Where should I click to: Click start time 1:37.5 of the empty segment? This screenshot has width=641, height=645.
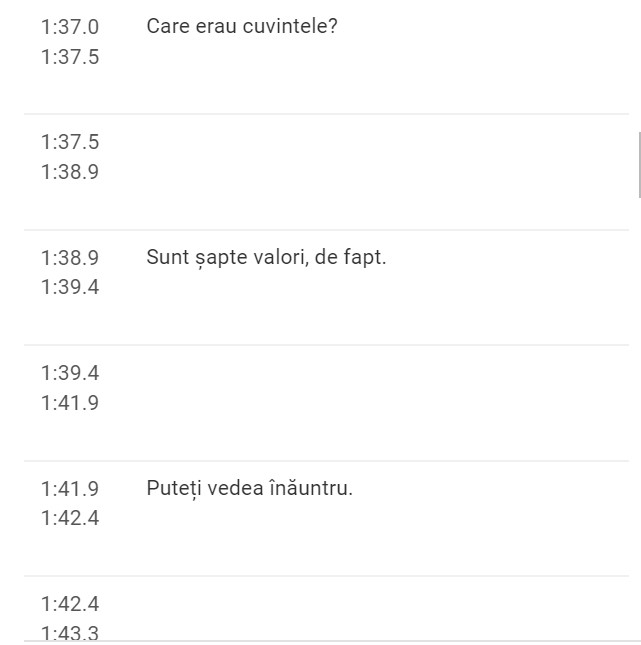70,142
